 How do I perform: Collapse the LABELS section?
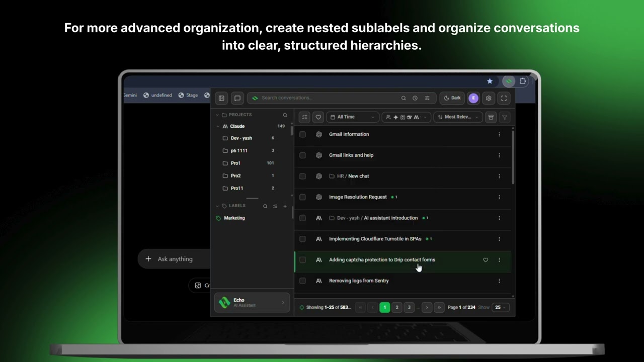[x=217, y=206]
